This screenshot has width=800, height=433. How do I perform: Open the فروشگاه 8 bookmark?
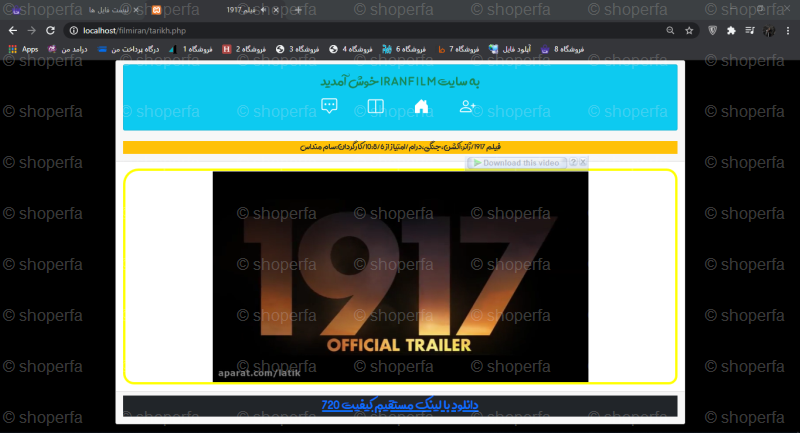(x=562, y=49)
